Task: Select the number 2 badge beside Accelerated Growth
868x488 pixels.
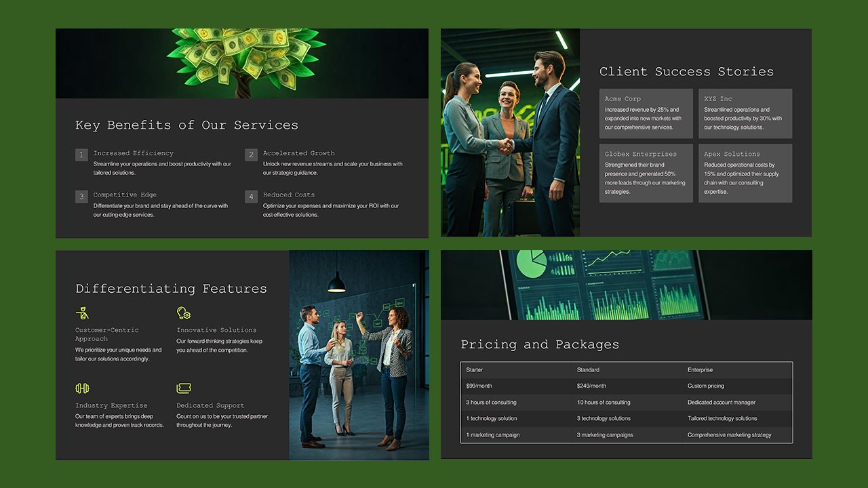Action: pos(251,155)
